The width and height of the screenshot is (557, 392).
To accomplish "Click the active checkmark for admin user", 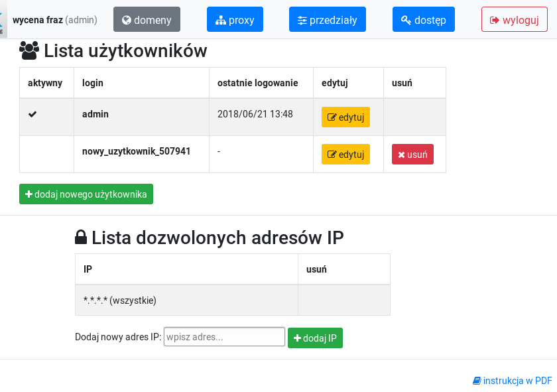I will coord(32,115).
